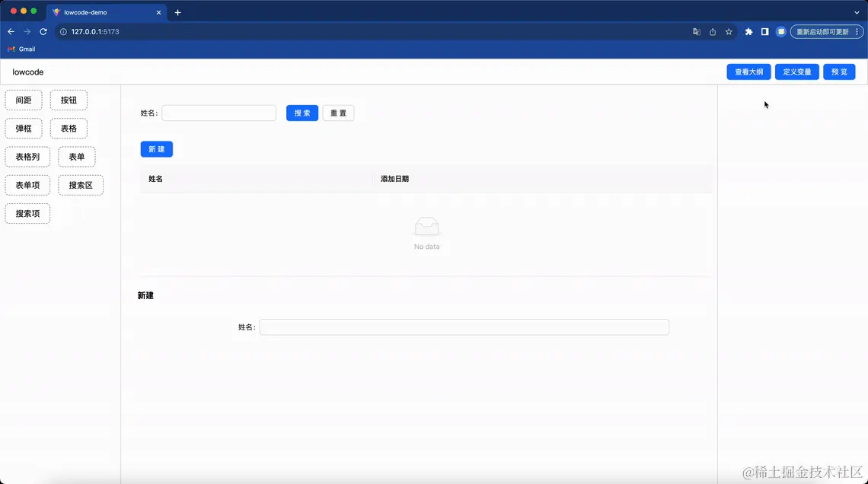Viewport: 868px width, 484px height.
Task: Open the browser profile avatar
Action: 780,31
